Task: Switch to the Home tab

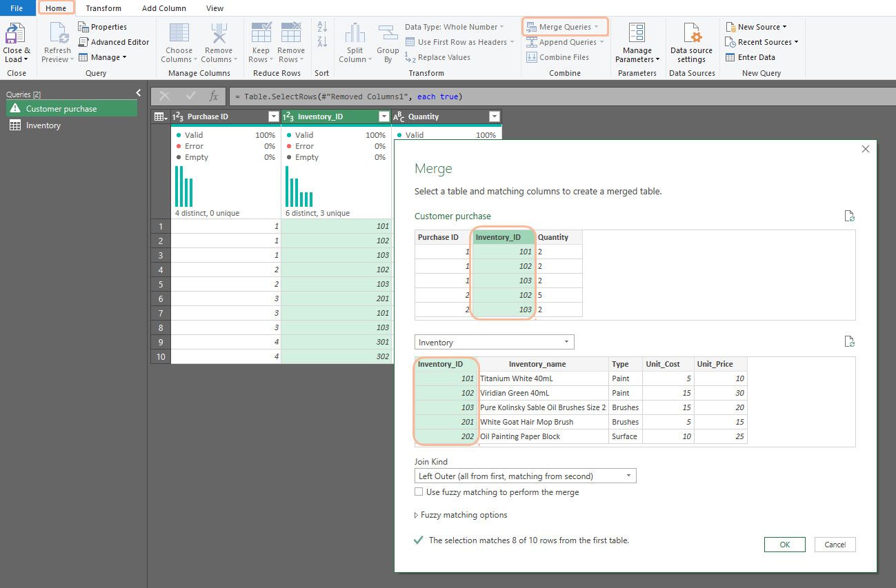Action: (56, 8)
